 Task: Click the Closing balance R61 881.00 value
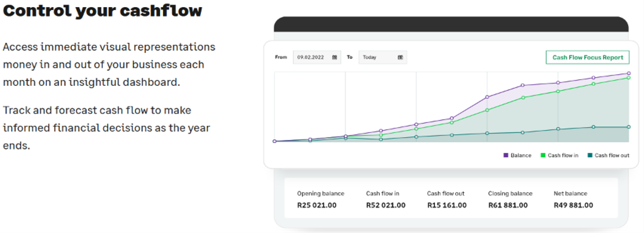point(508,205)
